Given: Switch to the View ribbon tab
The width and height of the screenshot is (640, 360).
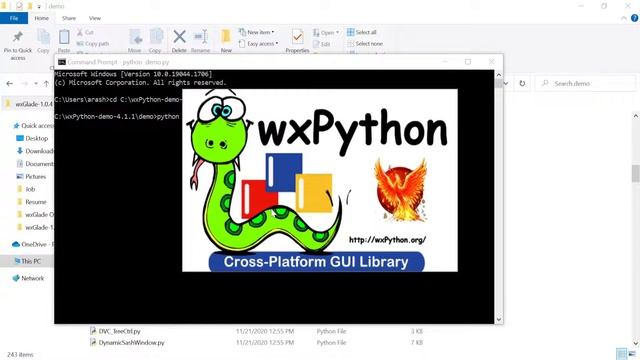Looking at the screenshot, I should tap(95, 18).
